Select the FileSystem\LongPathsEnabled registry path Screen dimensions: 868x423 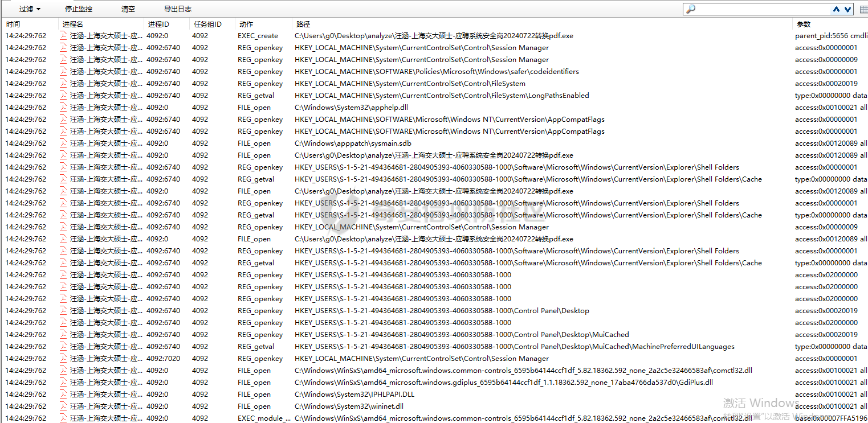coord(442,95)
